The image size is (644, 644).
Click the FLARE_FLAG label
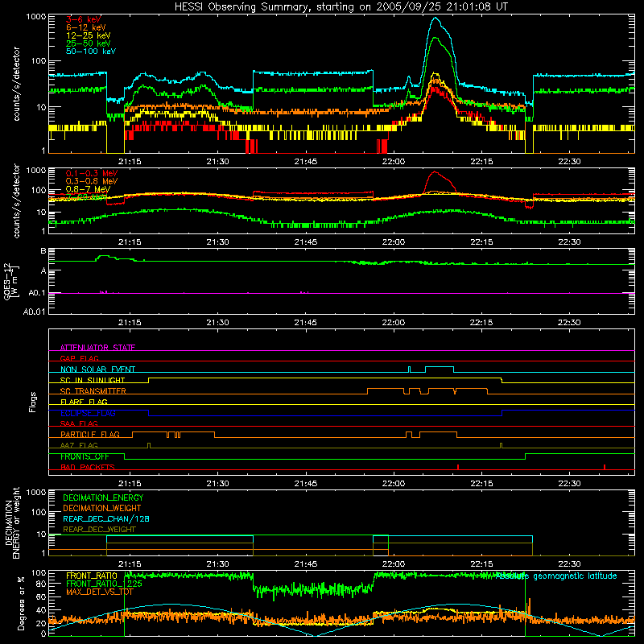click(x=84, y=402)
